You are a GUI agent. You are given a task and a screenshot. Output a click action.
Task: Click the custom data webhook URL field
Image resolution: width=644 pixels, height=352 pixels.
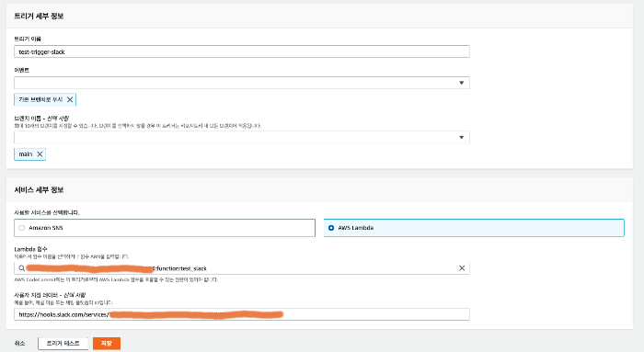pos(241,314)
